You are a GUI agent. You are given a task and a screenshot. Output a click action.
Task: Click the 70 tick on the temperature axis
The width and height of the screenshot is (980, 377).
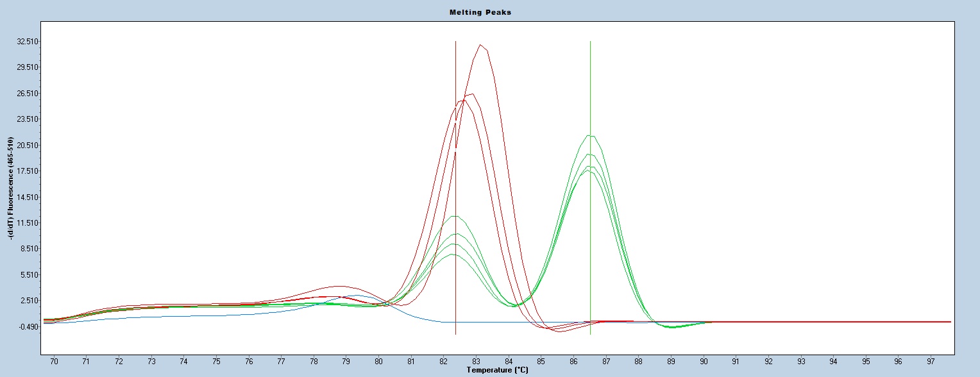point(54,362)
